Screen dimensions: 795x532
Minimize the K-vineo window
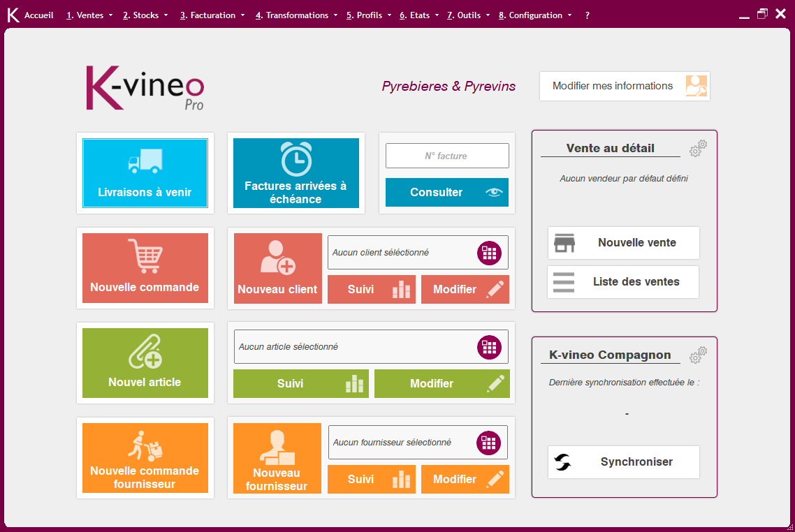click(x=744, y=17)
